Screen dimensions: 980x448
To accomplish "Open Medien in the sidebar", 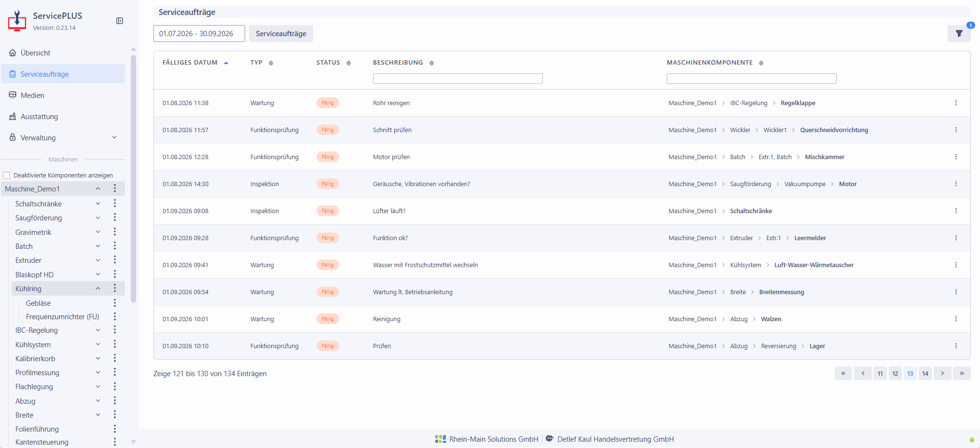I will [x=32, y=95].
